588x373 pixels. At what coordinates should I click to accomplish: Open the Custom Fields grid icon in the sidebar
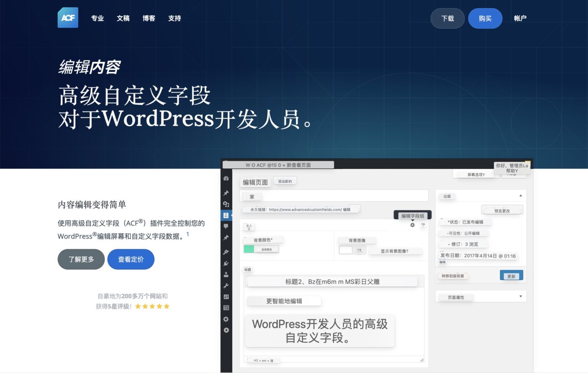point(226,308)
